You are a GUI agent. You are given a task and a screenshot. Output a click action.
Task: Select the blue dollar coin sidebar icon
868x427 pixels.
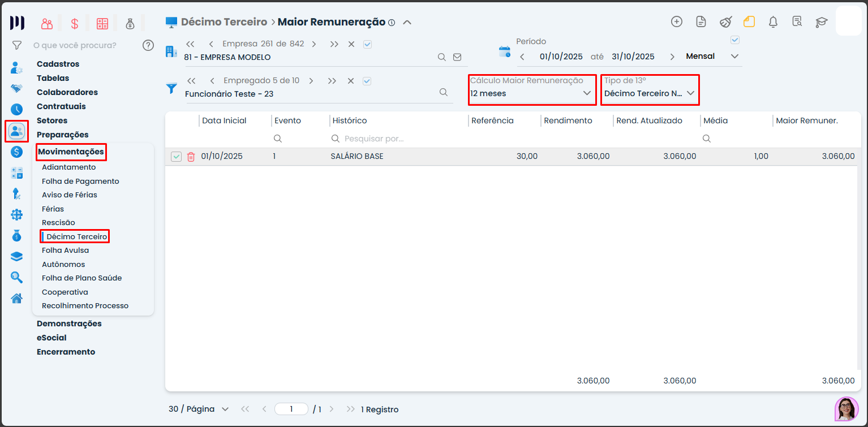[17, 152]
